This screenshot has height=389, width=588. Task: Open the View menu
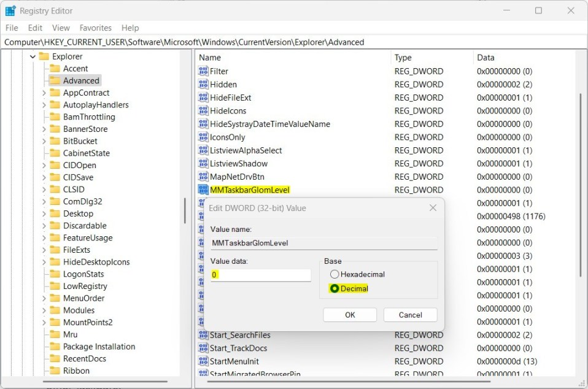[61, 28]
